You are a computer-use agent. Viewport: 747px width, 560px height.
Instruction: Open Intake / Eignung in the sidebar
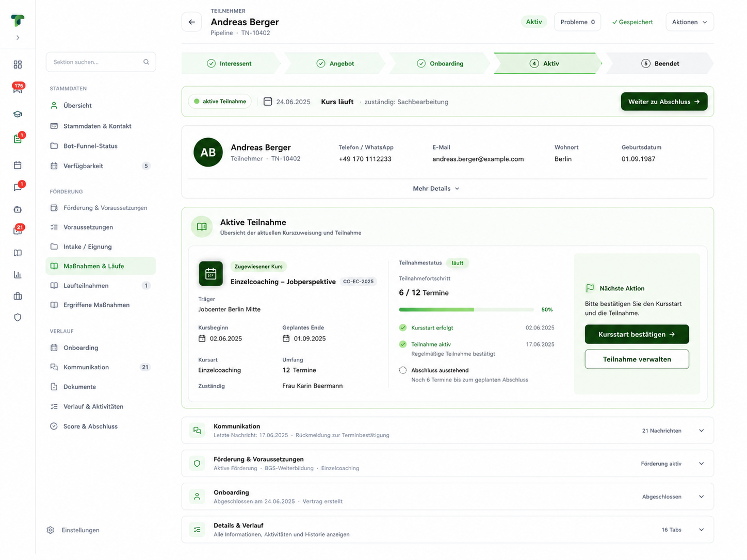pyautogui.click(x=101, y=246)
